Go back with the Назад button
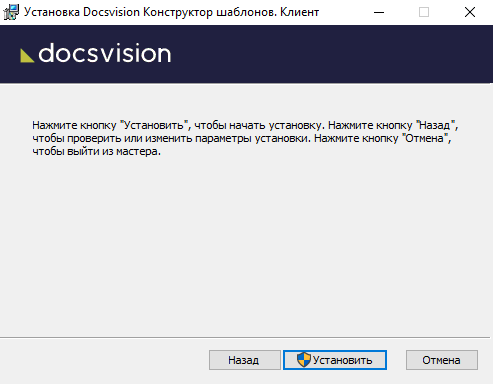This screenshot has height=384, width=493. [245, 360]
